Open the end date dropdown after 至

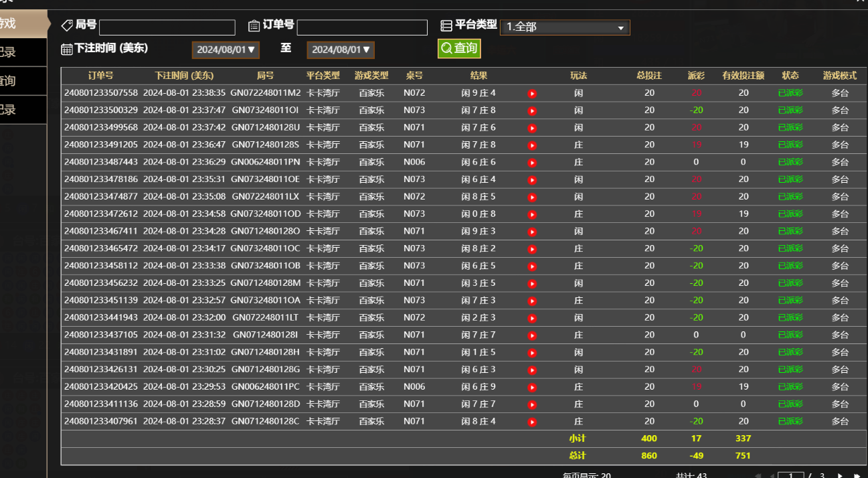point(340,50)
